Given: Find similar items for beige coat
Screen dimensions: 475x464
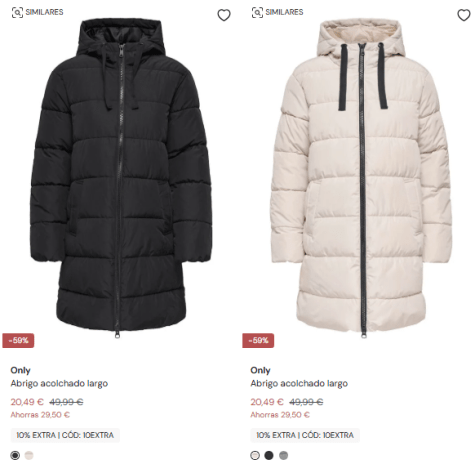Looking at the screenshot, I should coord(277,12).
